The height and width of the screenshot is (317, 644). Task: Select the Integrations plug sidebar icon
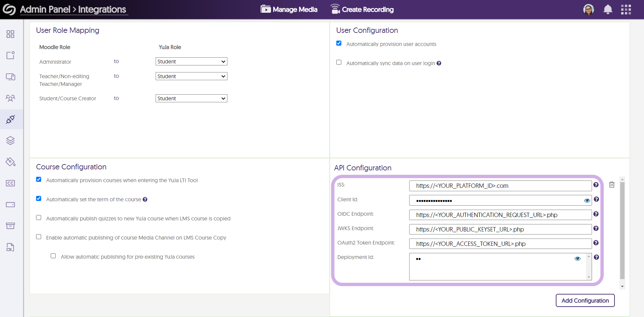10,119
